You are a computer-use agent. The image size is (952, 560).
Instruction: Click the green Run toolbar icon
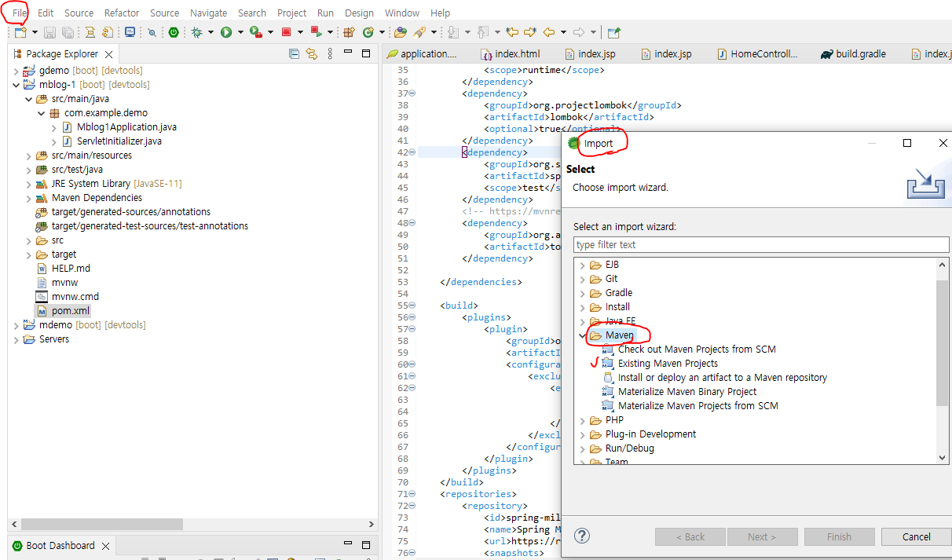226,32
